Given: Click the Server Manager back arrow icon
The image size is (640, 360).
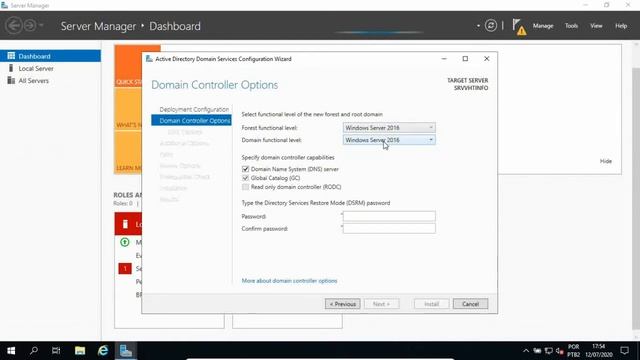Looking at the screenshot, I should point(14,26).
